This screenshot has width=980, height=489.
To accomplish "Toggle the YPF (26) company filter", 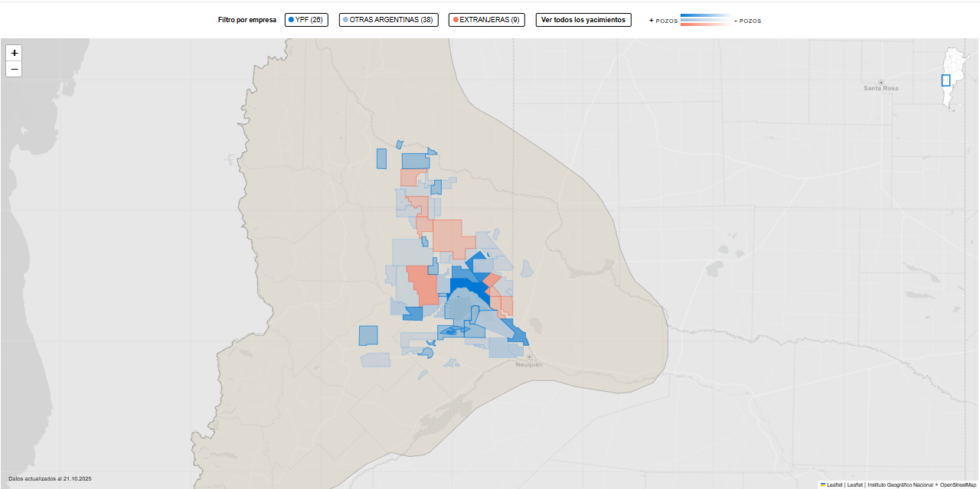I will (x=306, y=20).
